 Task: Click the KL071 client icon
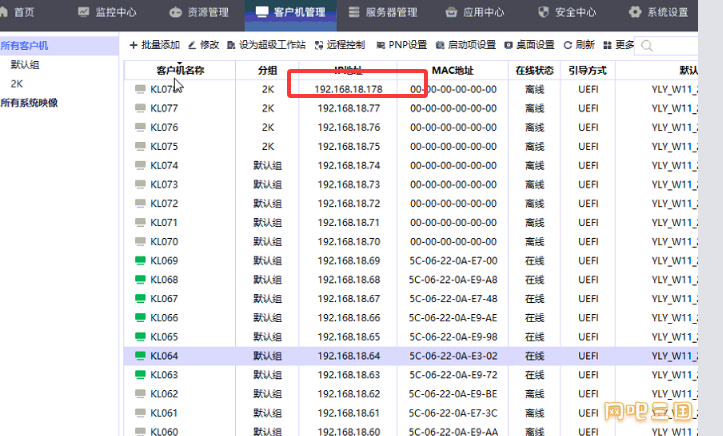pyautogui.click(x=140, y=222)
